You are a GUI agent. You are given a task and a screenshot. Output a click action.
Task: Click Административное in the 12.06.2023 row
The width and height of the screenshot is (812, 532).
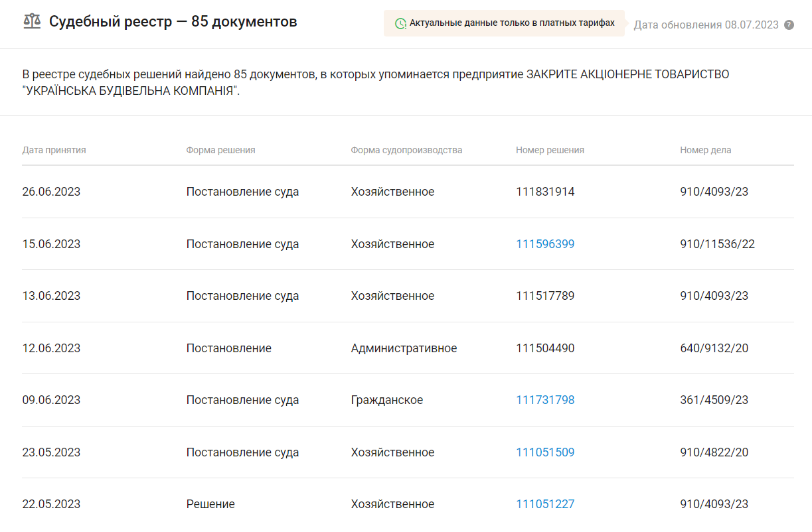(404, 348)
